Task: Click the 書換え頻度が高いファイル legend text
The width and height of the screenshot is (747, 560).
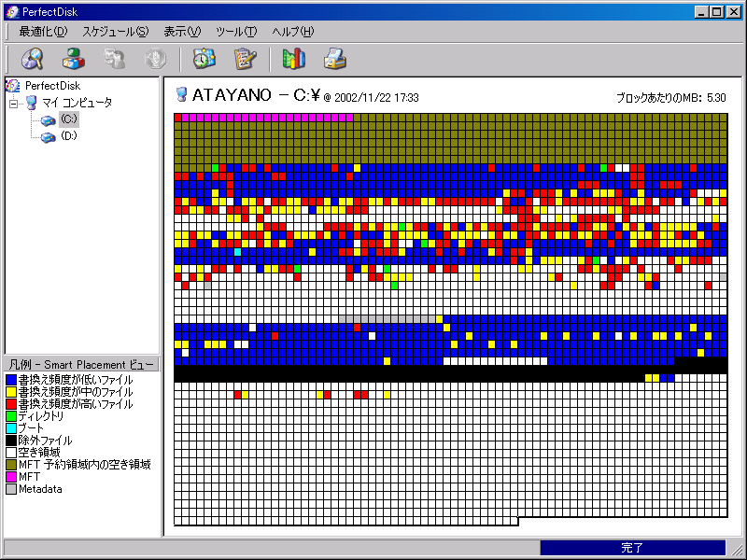Action: 76,404
